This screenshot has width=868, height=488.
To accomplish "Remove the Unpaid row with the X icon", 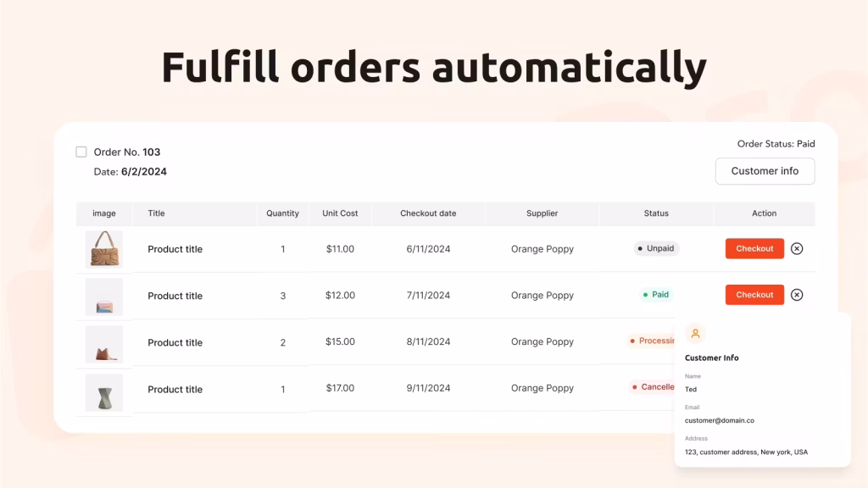I will (x=797, y=248).
